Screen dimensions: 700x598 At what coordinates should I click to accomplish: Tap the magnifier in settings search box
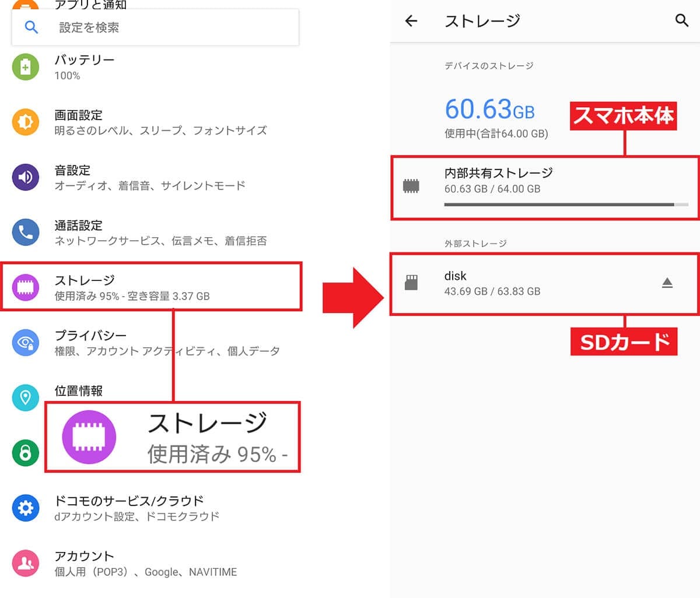(x=32, y=27)
